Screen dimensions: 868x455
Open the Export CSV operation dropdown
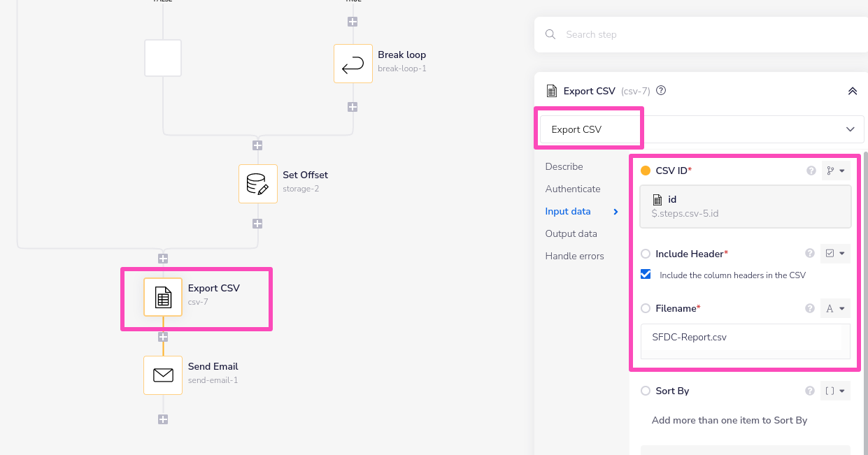tap(702, 129)
